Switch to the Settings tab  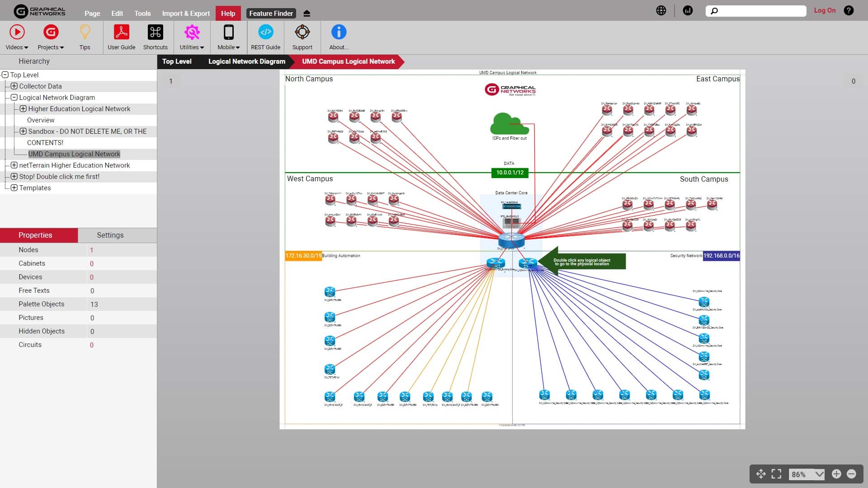110,235
